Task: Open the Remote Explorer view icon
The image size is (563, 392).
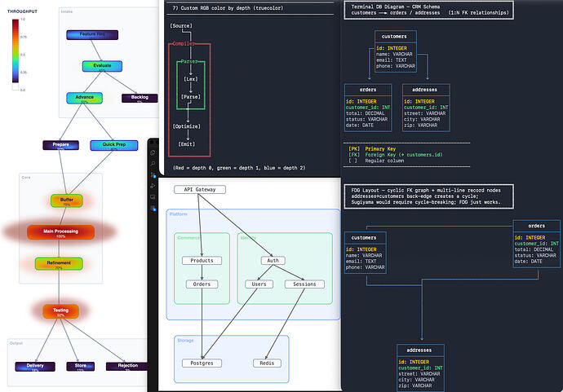Action: tap(153, 197)
